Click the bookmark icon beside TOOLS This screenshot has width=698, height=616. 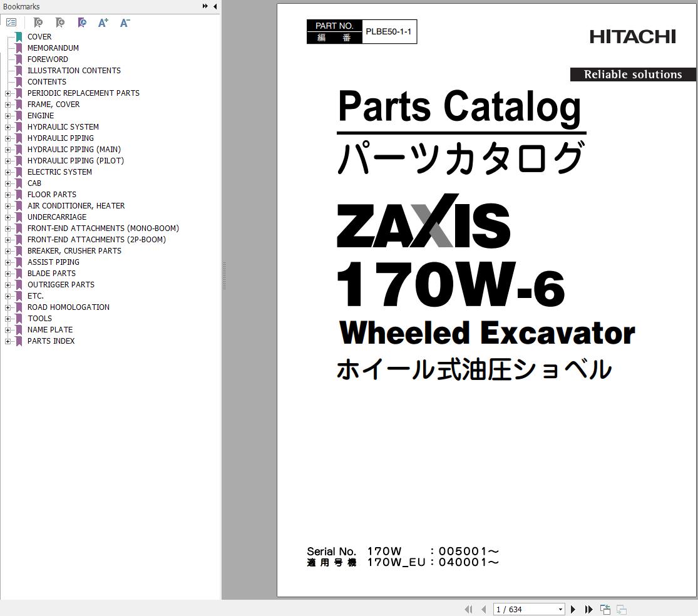[x=19, y=318]
